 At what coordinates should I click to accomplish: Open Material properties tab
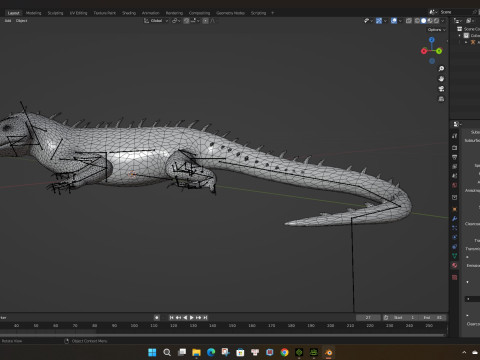[455, 265]
